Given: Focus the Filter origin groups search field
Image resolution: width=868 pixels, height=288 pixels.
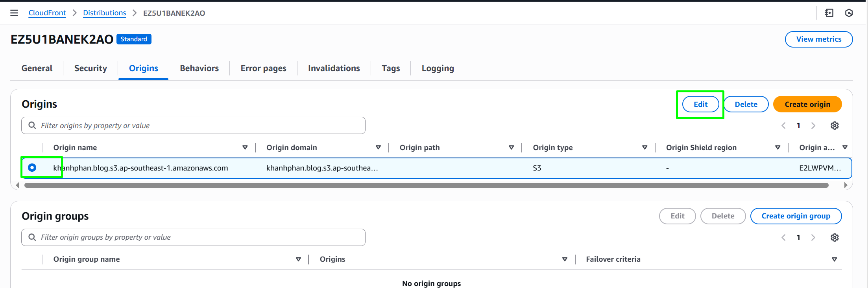Looking at the screenshot, I should (193, 237).
